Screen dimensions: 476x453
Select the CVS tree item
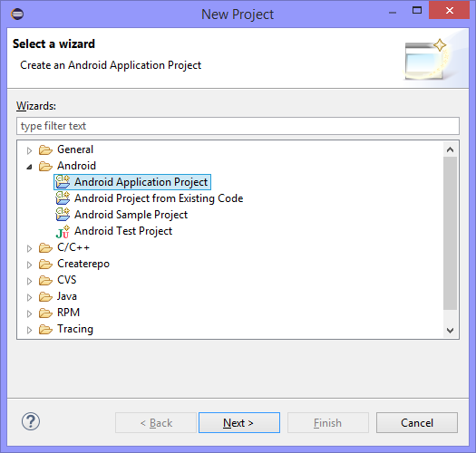[67, 280]
